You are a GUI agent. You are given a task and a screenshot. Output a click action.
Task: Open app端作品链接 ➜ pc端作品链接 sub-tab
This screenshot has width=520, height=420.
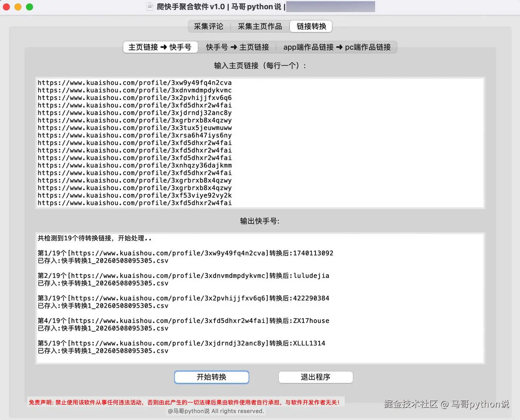click(x=337, y=47)
